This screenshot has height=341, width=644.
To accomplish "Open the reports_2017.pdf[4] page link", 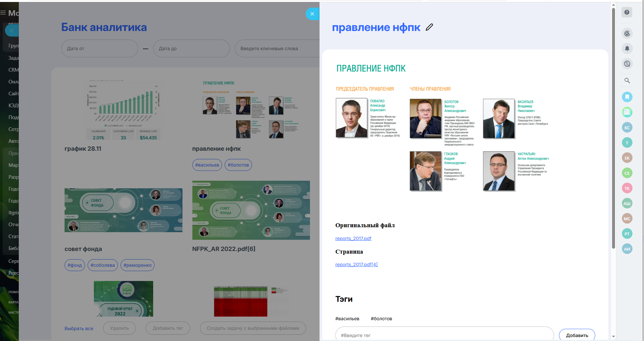I will pyautogui.click(x=356, y=264).
